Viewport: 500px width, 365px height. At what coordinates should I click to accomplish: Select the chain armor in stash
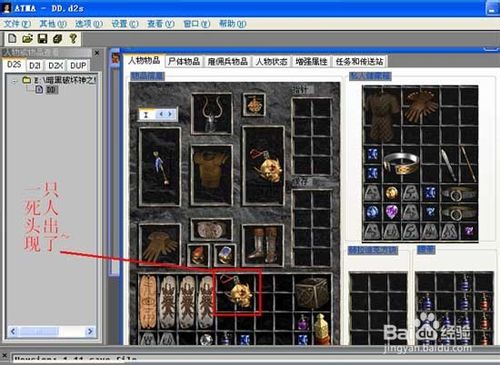(382, 115)
